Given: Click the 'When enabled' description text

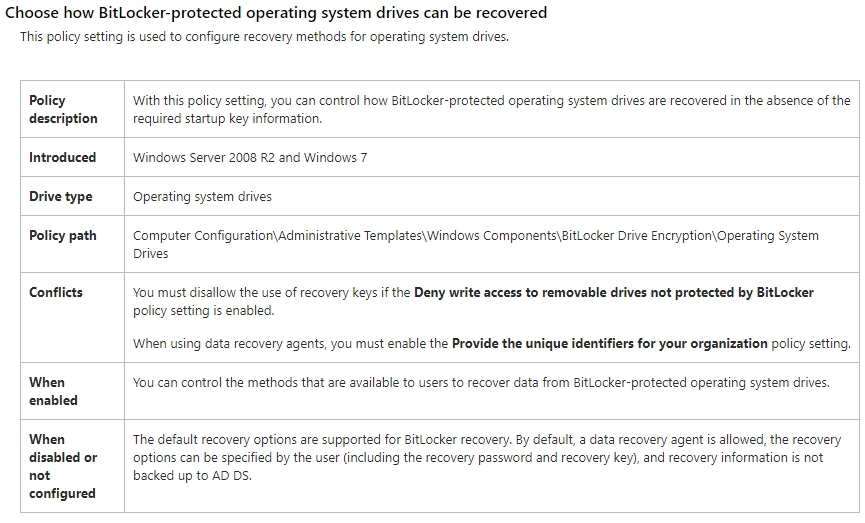Looking at the screenshot, I should pos(481,382).
